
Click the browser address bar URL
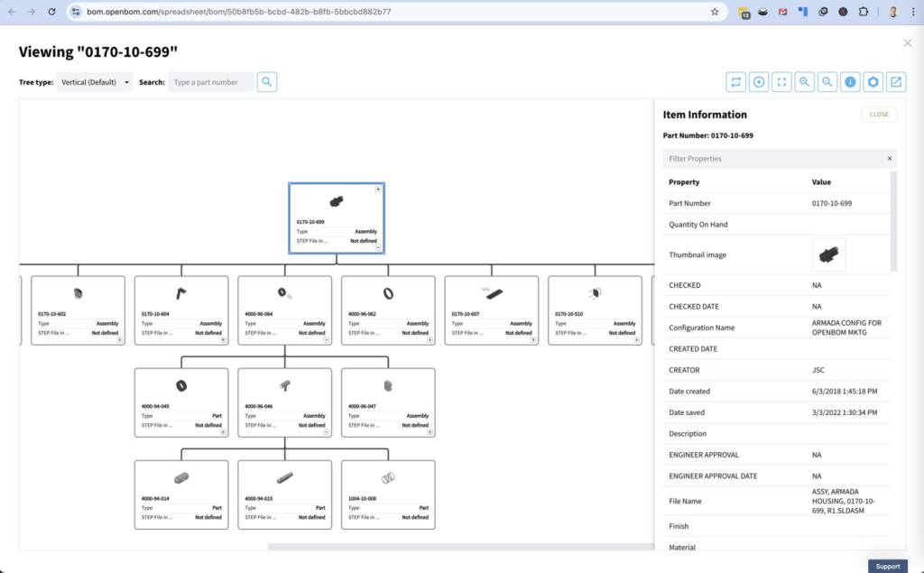click(x=238, y=12)
